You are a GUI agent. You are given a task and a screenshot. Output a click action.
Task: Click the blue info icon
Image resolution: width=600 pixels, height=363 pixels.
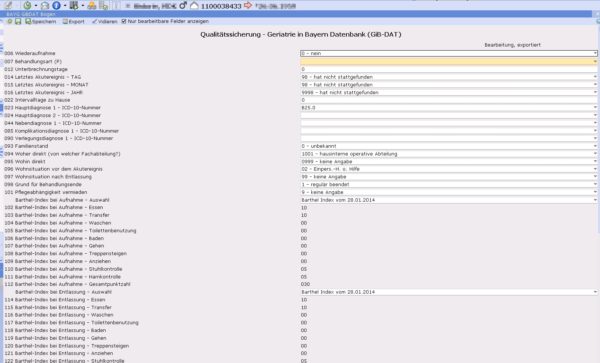[56, 5]
